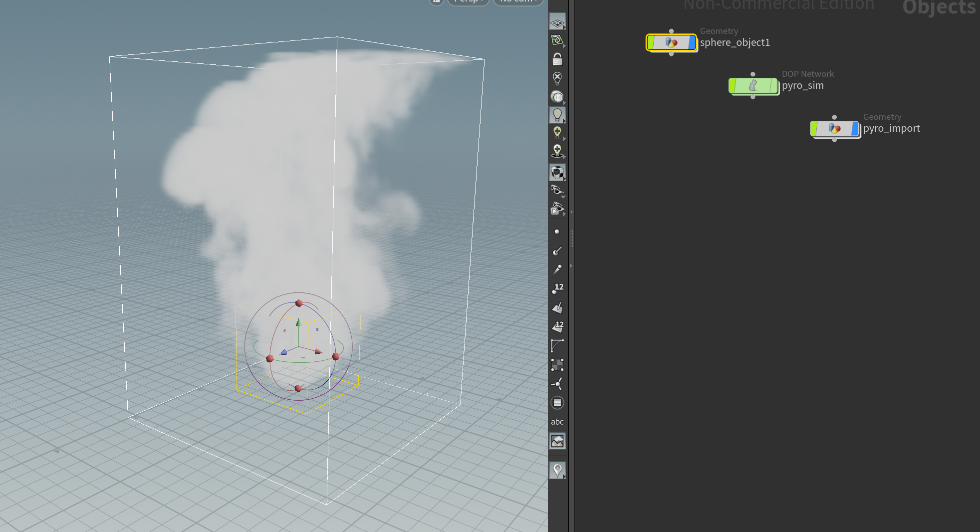Toggle the abc text display icon
This screenshot has height=532, width=980.
coord(557,422)
